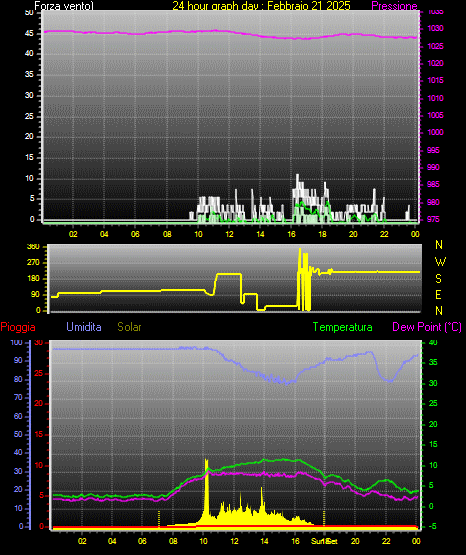Click the S compass label on direction graph
This screenshot has height=555, width=466.
[438, 279]
